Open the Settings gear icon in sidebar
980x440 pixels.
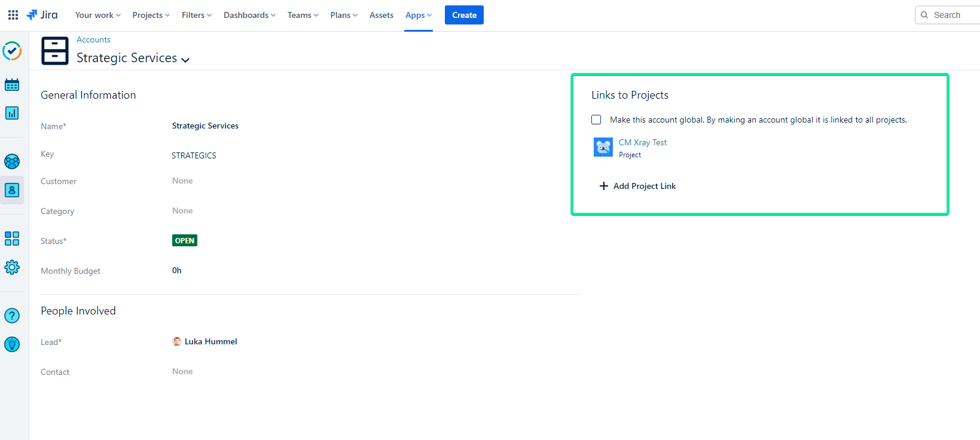[12, 267]
